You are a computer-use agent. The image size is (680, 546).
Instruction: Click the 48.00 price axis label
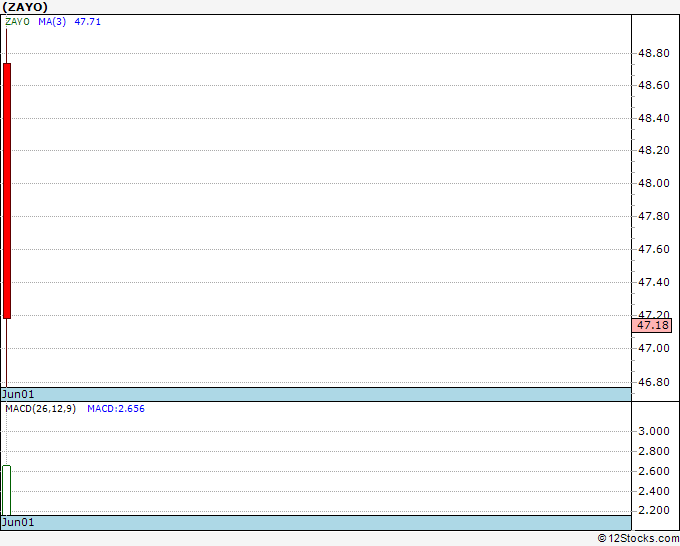coord(654,183)
